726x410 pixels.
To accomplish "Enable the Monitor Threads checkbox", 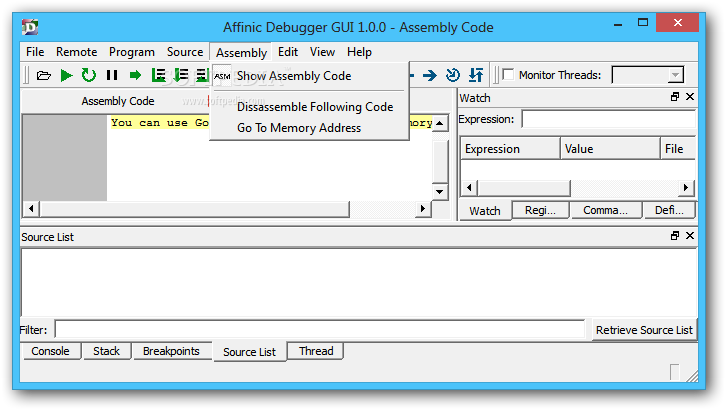I will [508, 75].
